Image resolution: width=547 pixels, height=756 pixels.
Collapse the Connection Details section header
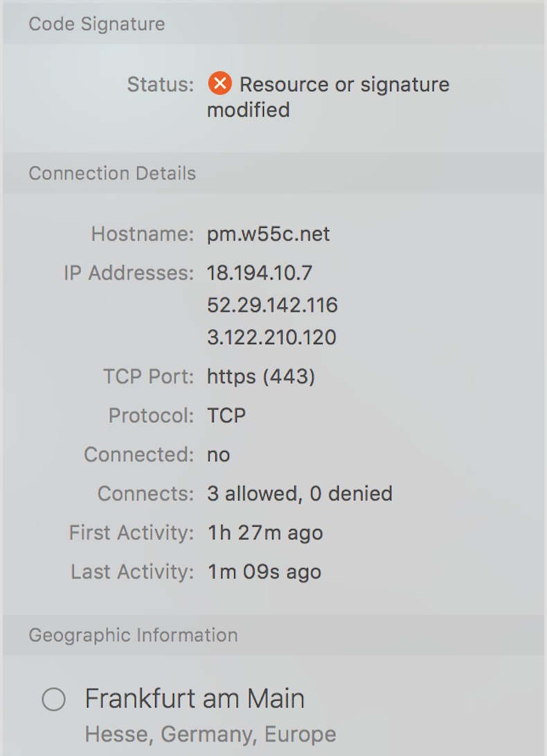(273, 173)
